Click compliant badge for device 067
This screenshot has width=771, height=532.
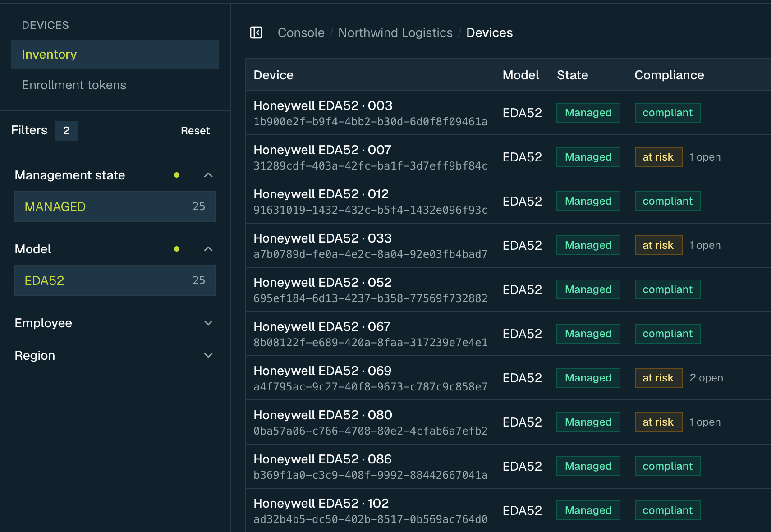pyautogui.click(x=668, y=334)
